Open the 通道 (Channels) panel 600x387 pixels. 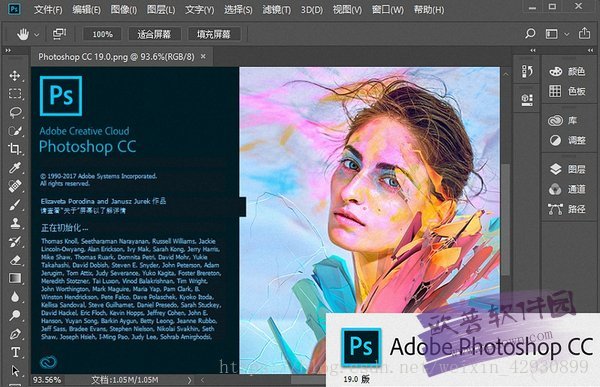(x=567, y=189)
